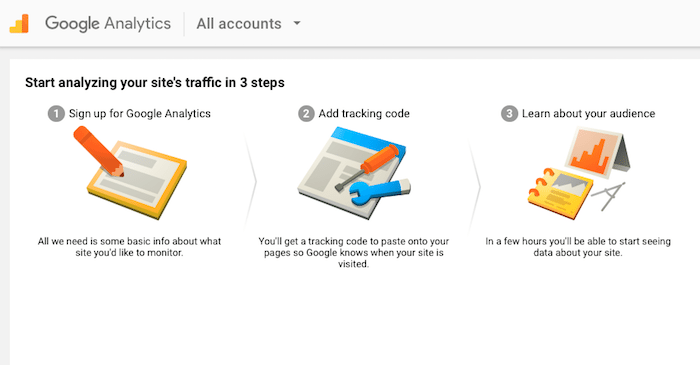Click the tracking code description paragraph

[354, 253]
